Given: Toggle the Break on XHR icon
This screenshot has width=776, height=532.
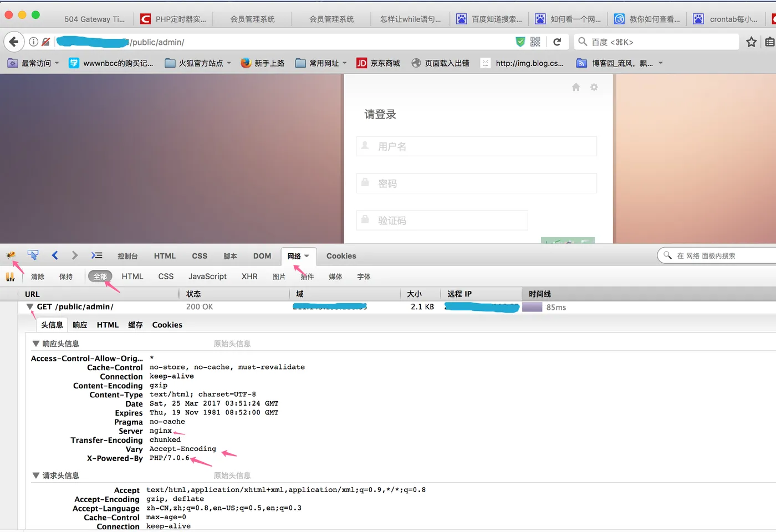Looking at the screenshot, I should (x=10, y=277).
